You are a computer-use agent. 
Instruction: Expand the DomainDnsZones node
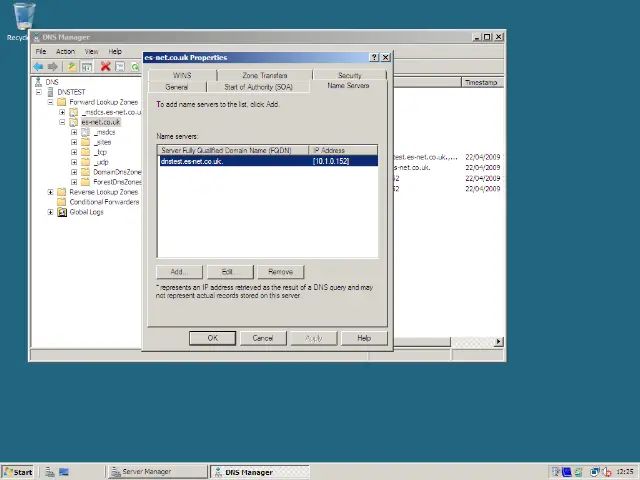click(x=74, y=172)
